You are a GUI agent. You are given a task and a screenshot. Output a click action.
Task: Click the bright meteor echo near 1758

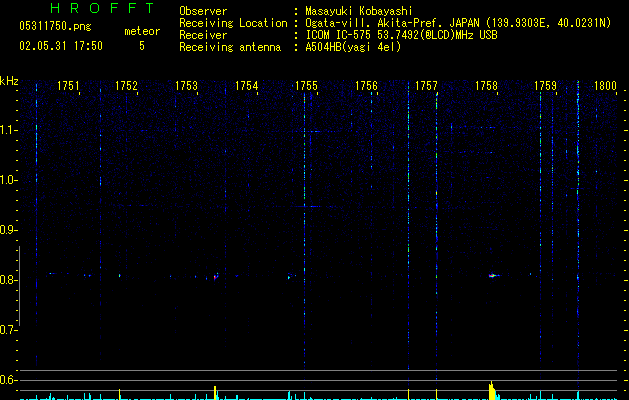coord(493,276)
